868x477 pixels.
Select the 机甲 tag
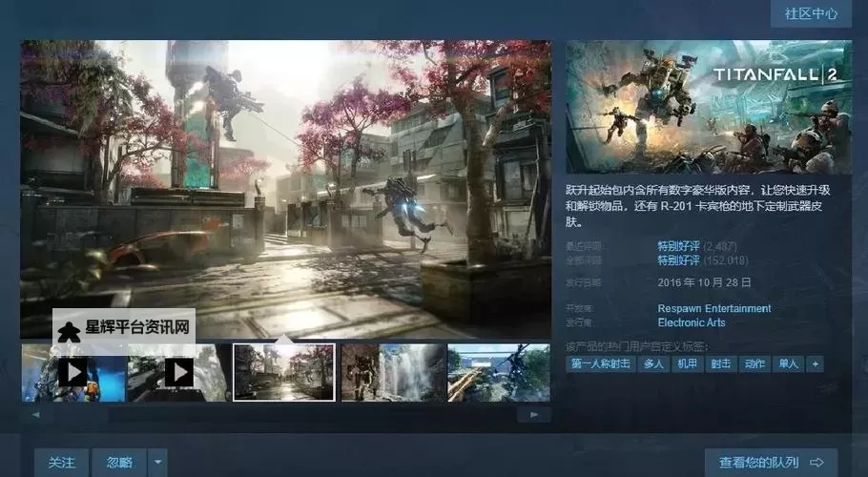coord(688,363)
